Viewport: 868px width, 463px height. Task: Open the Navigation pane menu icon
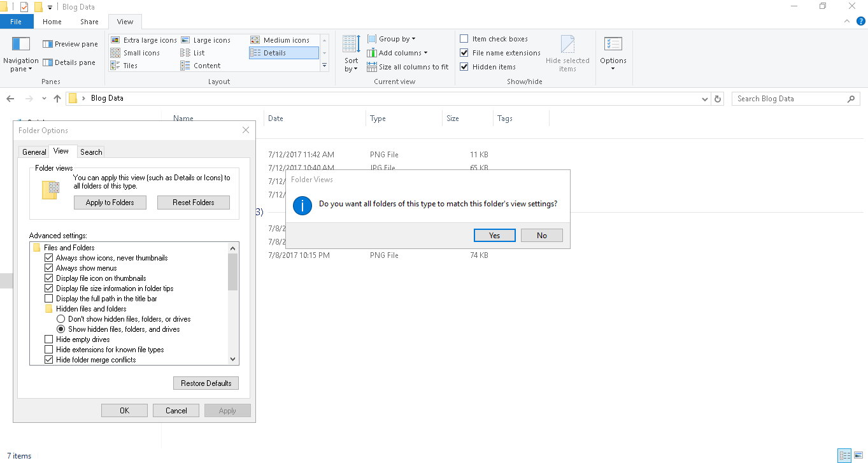(x=21, y=44)
